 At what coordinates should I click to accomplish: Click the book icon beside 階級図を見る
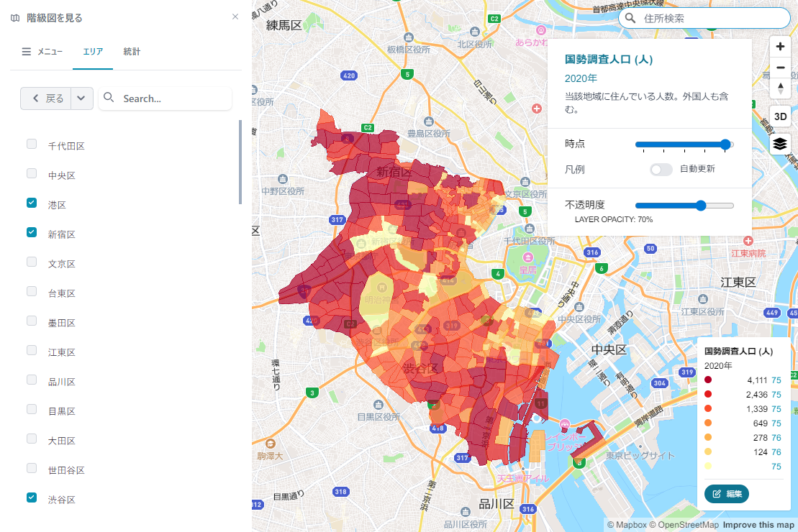click(15, 18)
